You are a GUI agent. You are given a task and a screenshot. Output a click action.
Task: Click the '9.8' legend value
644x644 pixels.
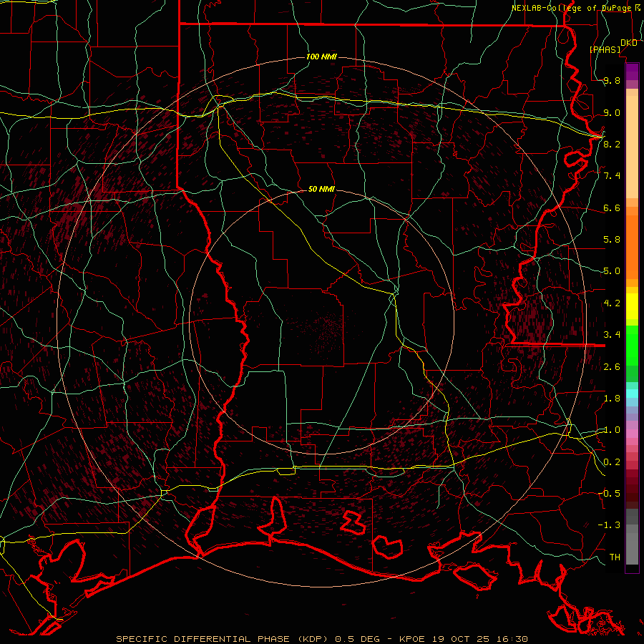(x=612, y=80)
